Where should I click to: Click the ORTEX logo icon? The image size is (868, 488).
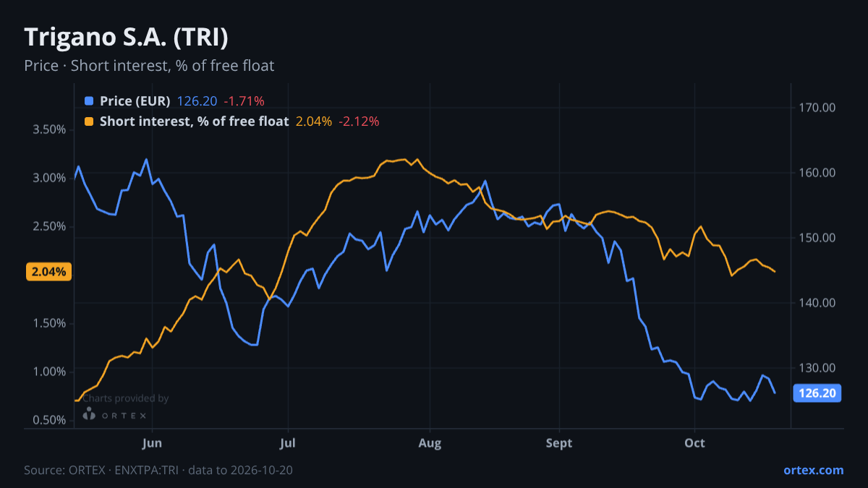pos(89,414)
